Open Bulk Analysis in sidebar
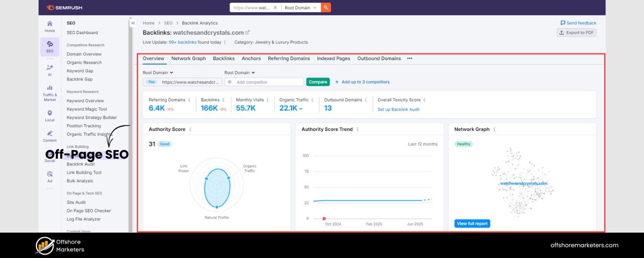The height and width of the screenshot is (258, 644). (80, 181)
